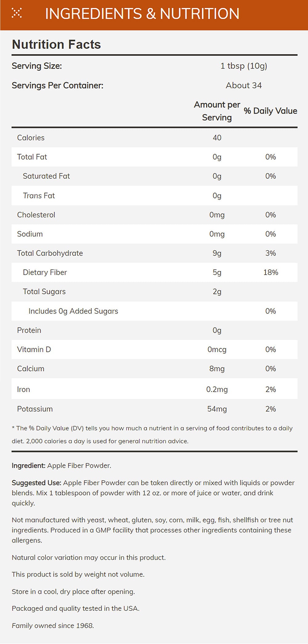
Task: Select the Total Carbohydrate row label
Action: 50,253
